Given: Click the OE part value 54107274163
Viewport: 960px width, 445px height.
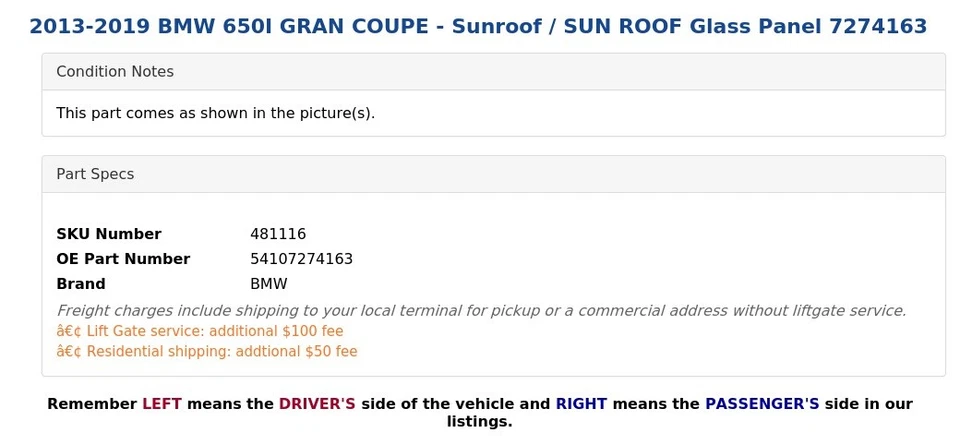Looking at the screenshot, I should pos(301,259).
